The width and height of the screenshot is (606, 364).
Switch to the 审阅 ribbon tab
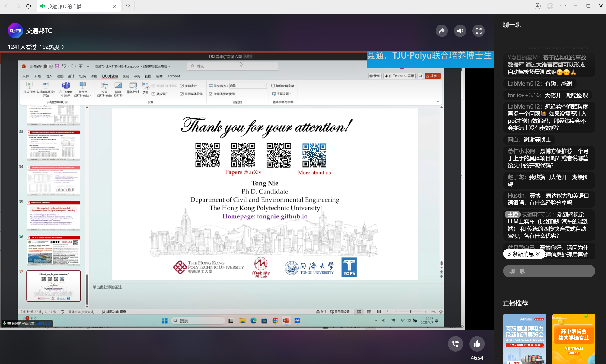point(137,76)
